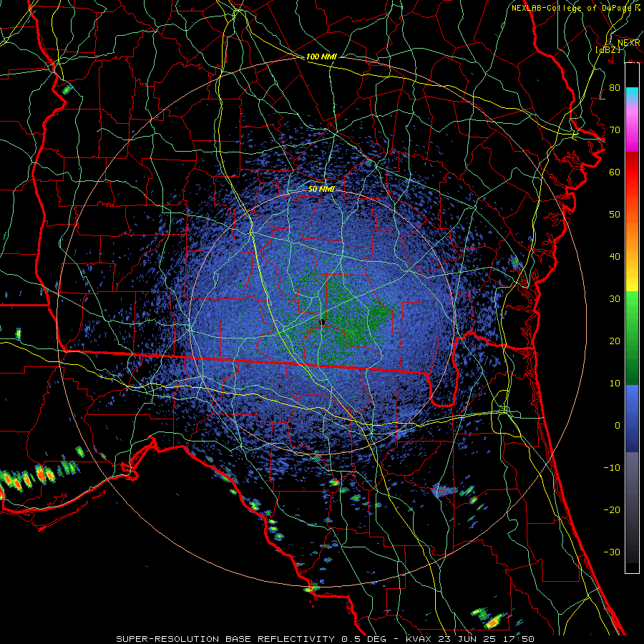Click the 100 NMI range ring label
The height and width of the screenshot is (644, 644).
pos(321,57)
